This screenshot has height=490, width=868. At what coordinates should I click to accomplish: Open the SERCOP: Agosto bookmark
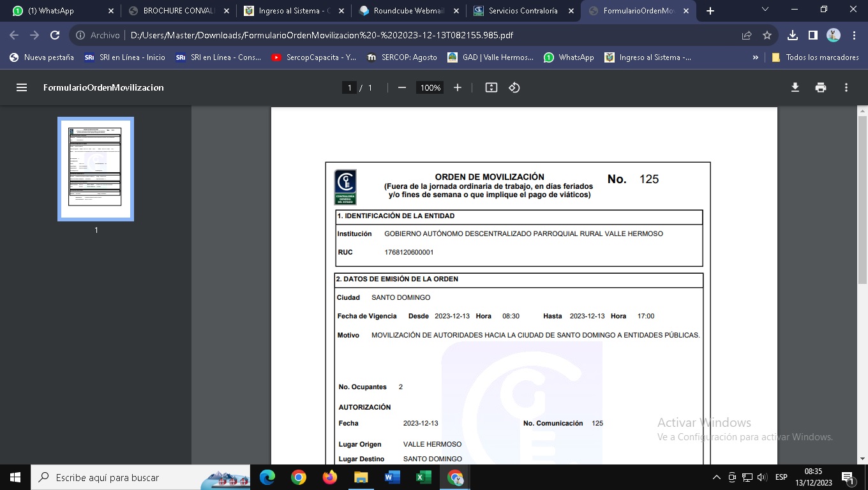(402, 57)
